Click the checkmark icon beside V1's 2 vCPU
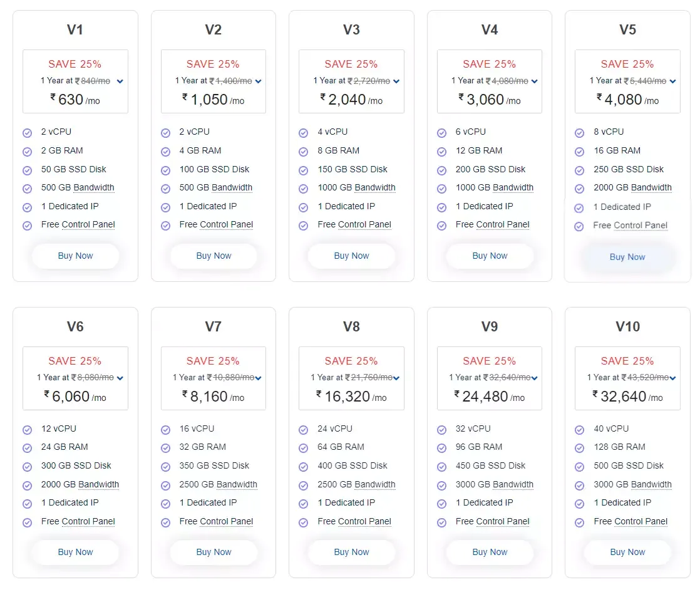Image resolution: width=700 pixels, height=597 pixels. (x=28, y=133)
